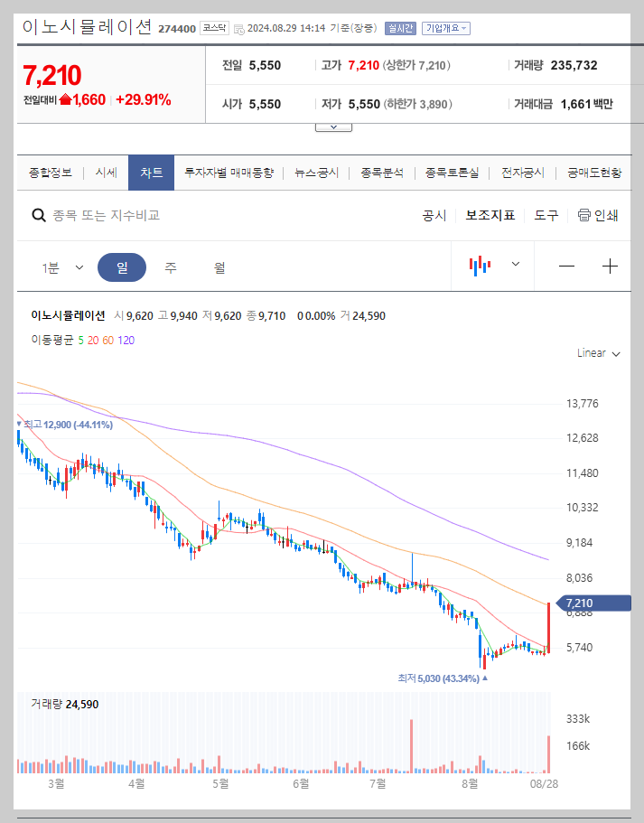Open the 종목토론실 discussion tab

click(452, 172)
